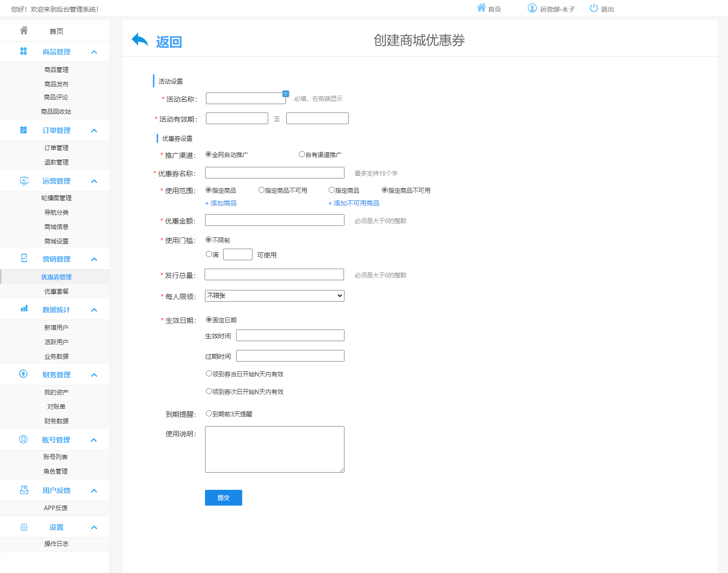Viewport: 728px width, 573px height.
Task: Select 领到券当日开始N天内有效 radio option
Action: [209, 374]
